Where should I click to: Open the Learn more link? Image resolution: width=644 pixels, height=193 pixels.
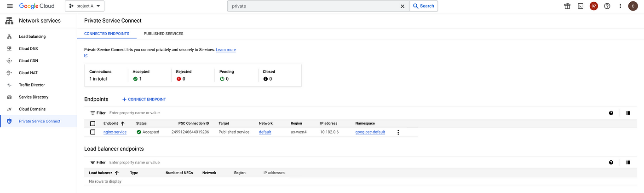[226, 50]
